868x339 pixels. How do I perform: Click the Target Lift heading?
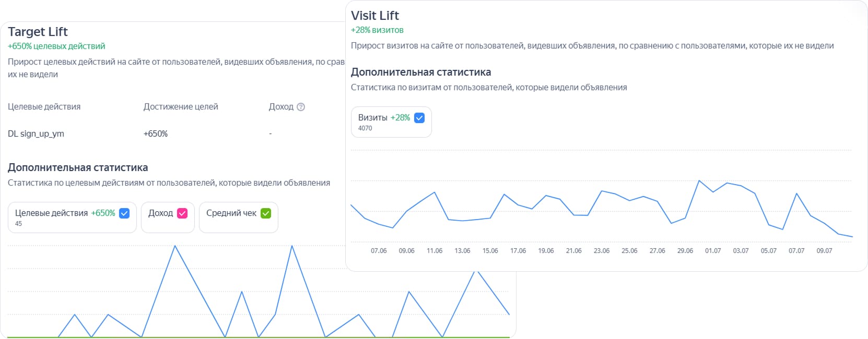[38, 32]
